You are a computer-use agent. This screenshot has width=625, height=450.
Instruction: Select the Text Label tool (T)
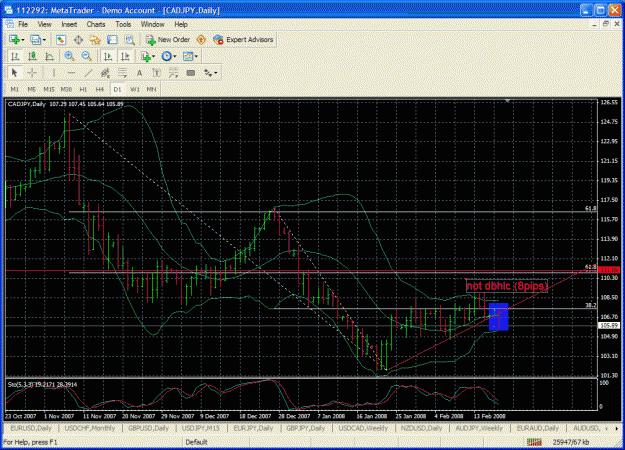157,73
